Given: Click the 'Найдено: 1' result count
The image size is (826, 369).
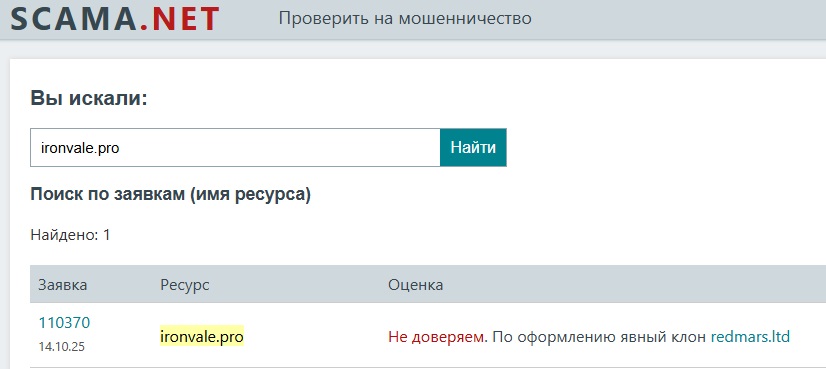Looking at the screenshot, I should click(x=71, y=235).
